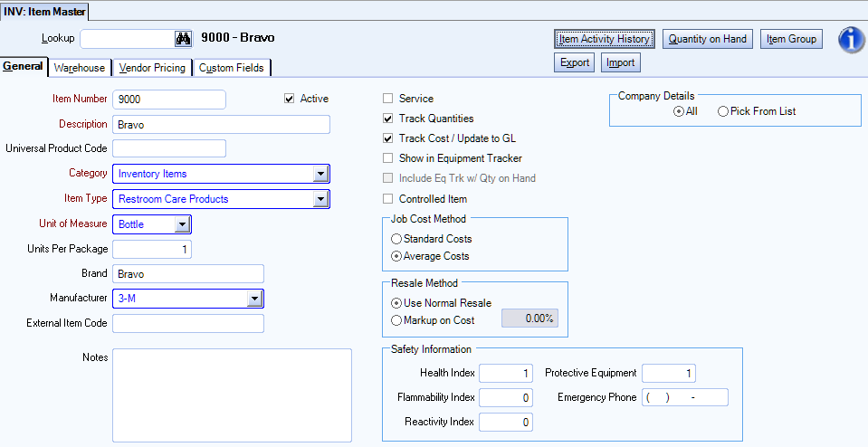Image resolution: width=868 pixels, height=447 pixels.
Task: Click the blue information icon
Action: pyautogui.click(x=850, y=39)
